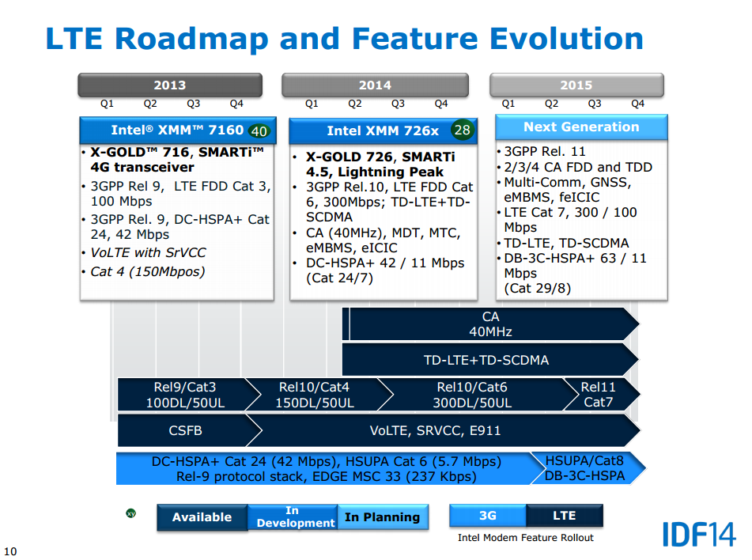
Task: Click the green 28 badge on XMM 726x
Action: (462, 130)
